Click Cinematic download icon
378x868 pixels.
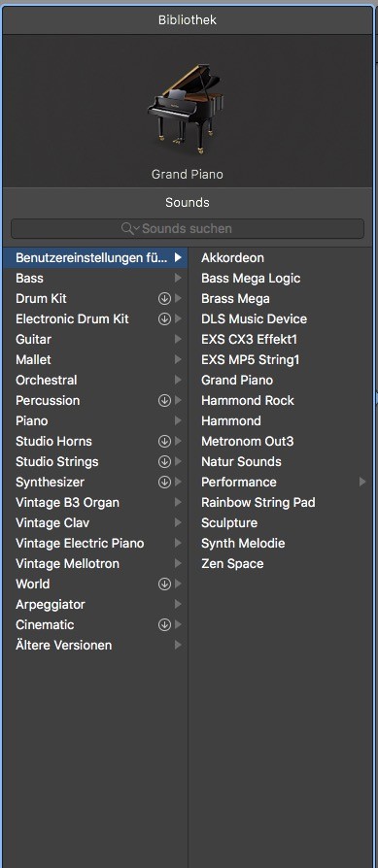[x=164, y=625]
